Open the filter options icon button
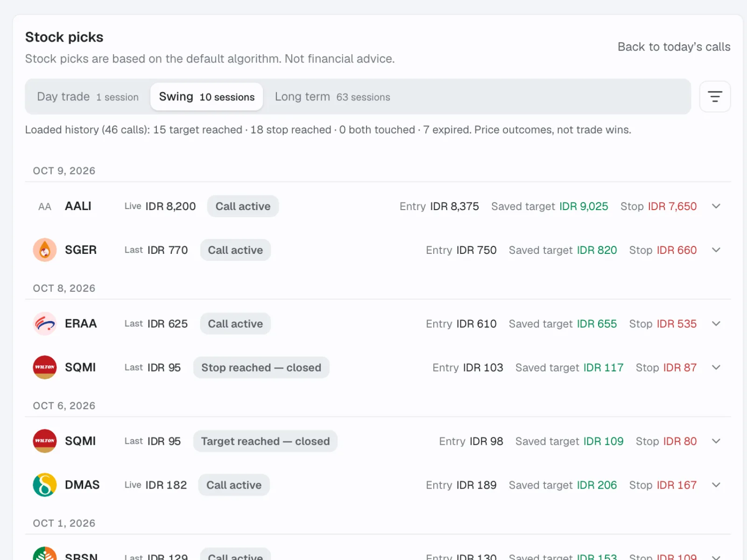The width and height of the screenshot is (747, 560). click(715, 97)
